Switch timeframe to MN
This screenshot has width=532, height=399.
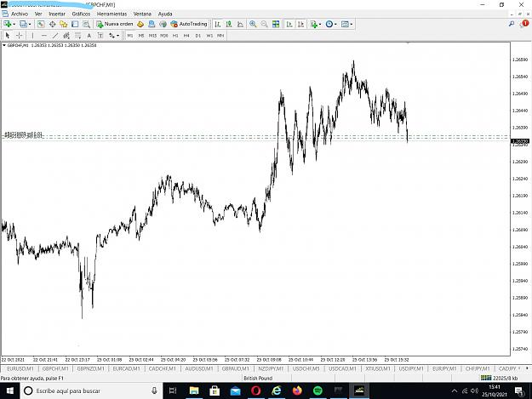[x=220, y=36]
